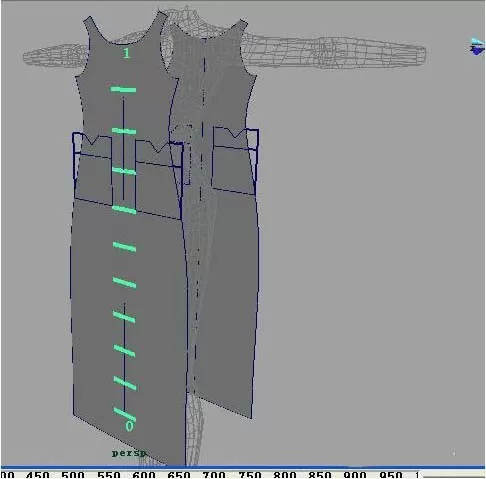Click the timeline at frame 900
486x479 pixels.
[355, 475]
